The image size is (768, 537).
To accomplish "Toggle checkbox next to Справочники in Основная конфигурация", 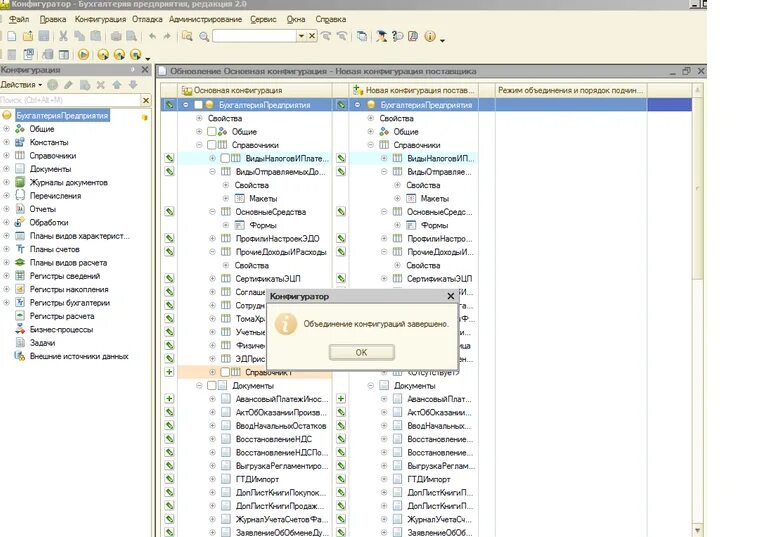I will coord(212,145).
